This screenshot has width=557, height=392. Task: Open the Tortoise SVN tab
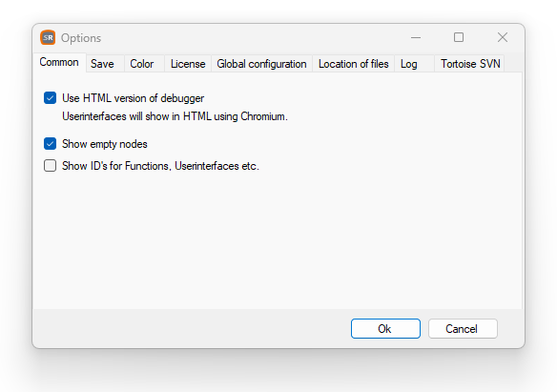click(x=470, y=64)
